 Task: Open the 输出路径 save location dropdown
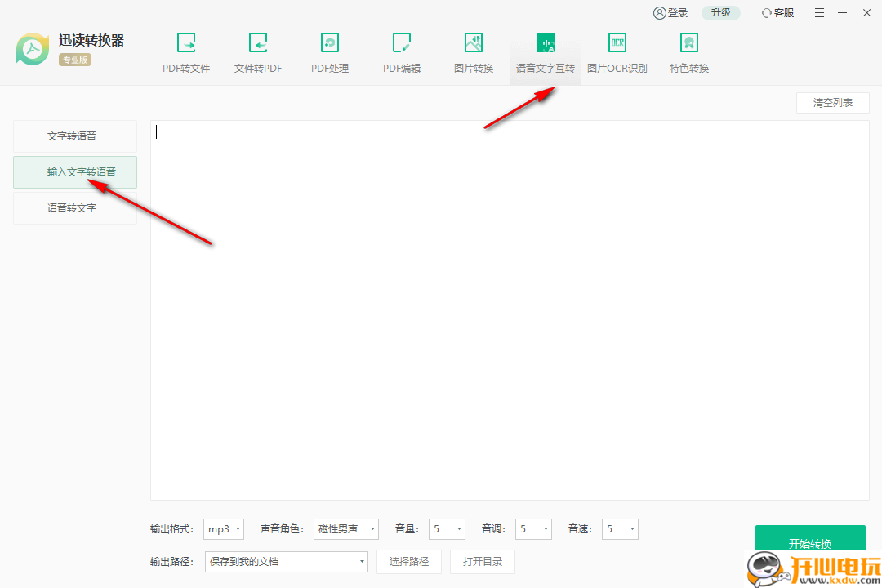click(x=286, y=561)
